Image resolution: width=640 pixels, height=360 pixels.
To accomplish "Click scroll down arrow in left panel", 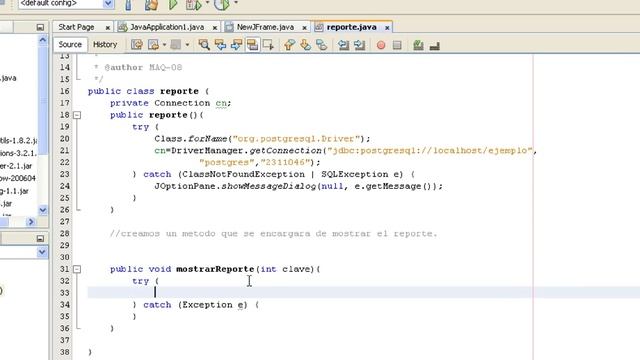I will click(42, 210).
